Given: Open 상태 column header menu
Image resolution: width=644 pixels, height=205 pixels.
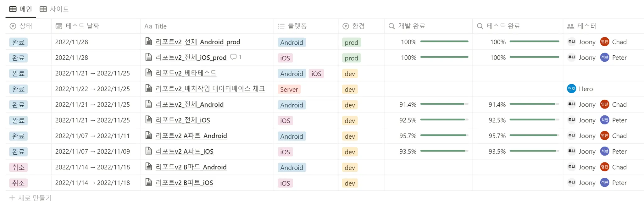Looking at the screenshot, I should tap(28, 26).
